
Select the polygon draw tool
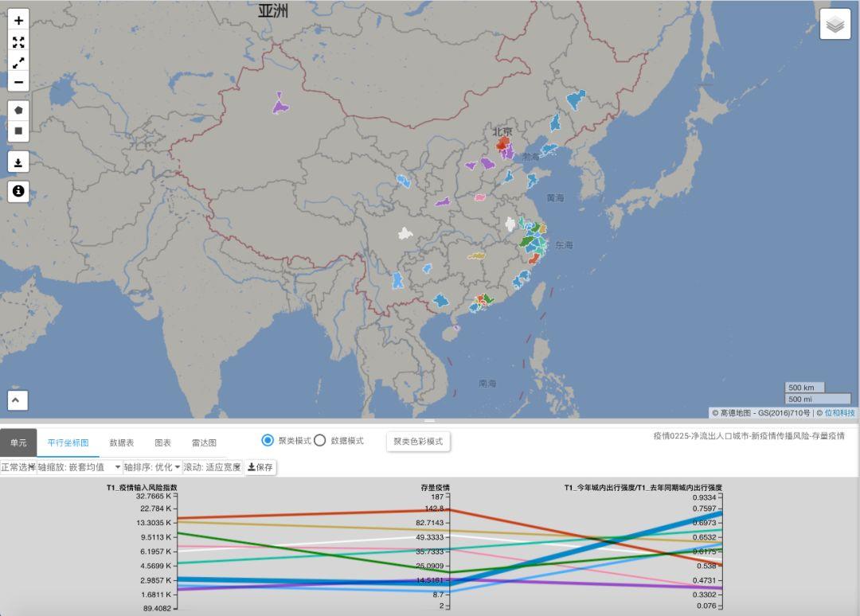pos(18,111)
